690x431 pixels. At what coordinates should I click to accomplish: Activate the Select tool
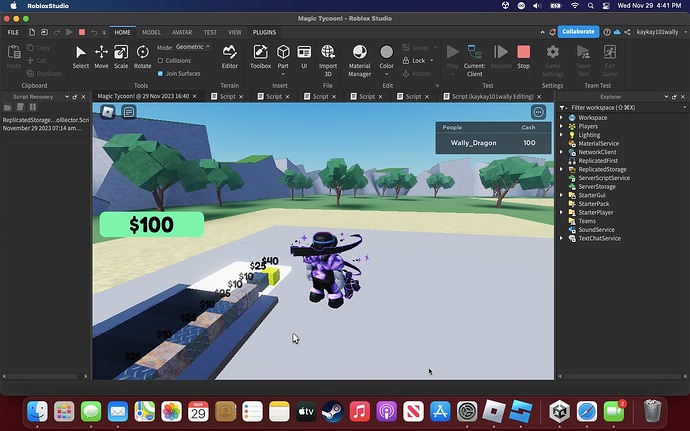point(81,57)
